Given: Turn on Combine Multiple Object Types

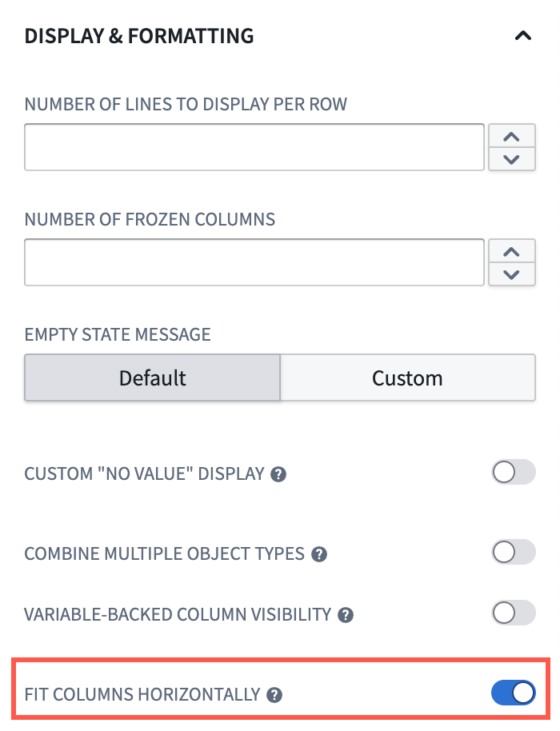Looking at the screenshot, I should (513, 552).
